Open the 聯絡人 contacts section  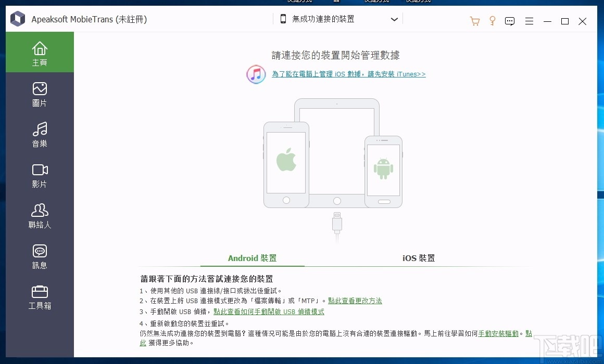40,216
